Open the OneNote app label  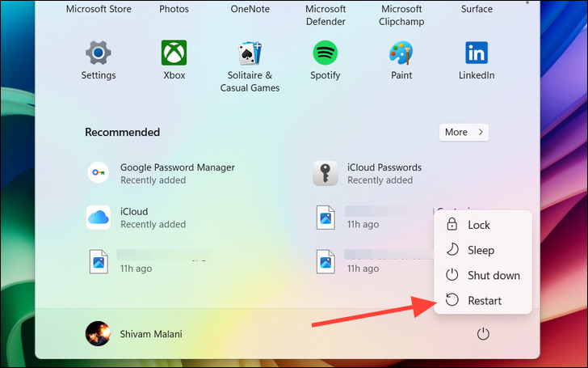pyautogui.click(x=250, y=9)
